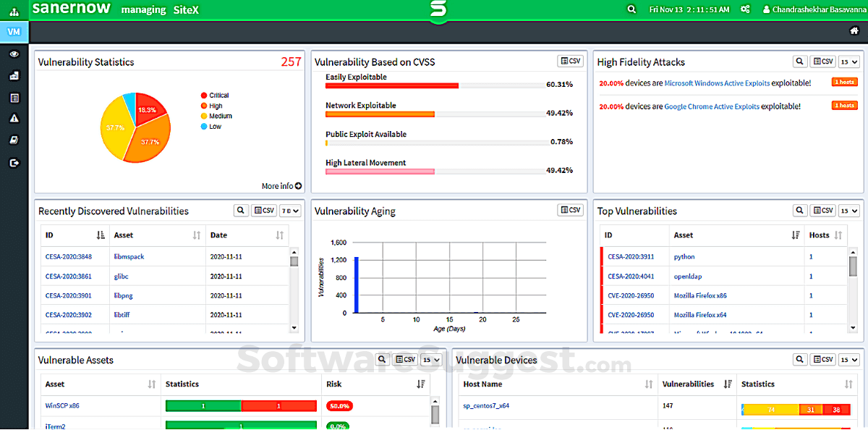
Task: Click the magnifier icon in top header
Action: click(x=631, y=10)
